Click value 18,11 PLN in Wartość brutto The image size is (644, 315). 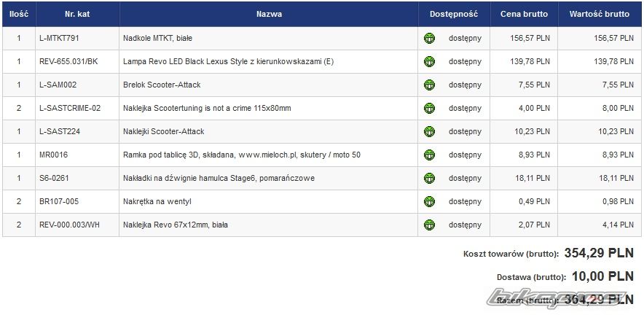(x=616, y=179)
